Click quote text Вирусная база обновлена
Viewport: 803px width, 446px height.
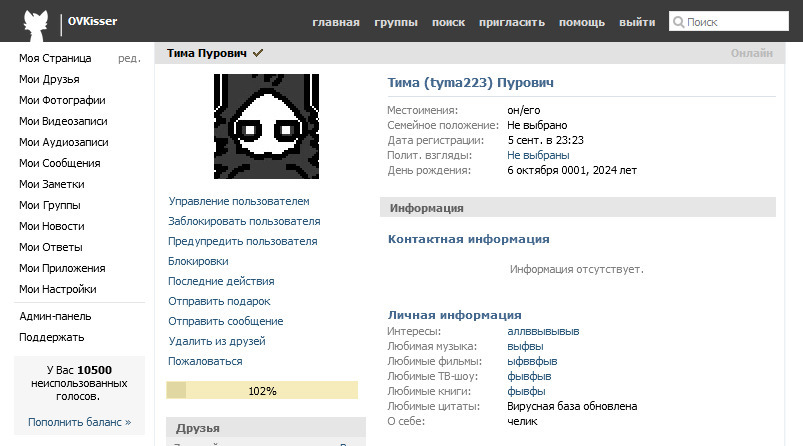[x=572, y=407]
